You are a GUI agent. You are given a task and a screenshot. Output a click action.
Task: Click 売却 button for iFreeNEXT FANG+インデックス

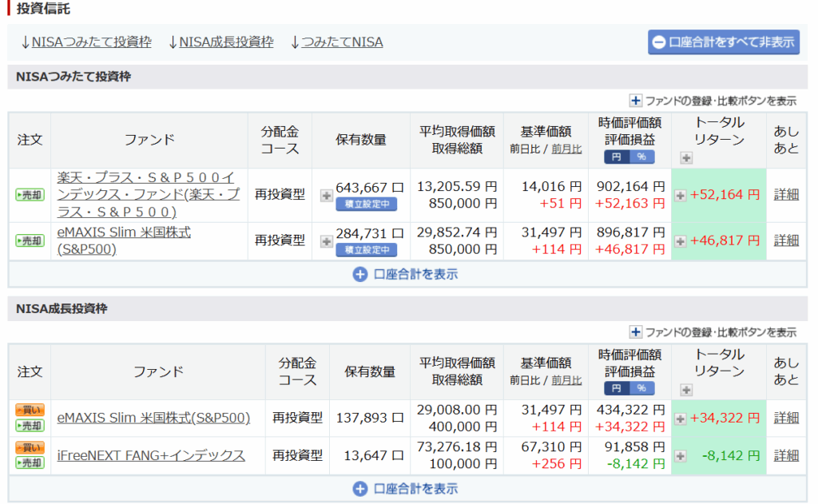pos(30,462)
